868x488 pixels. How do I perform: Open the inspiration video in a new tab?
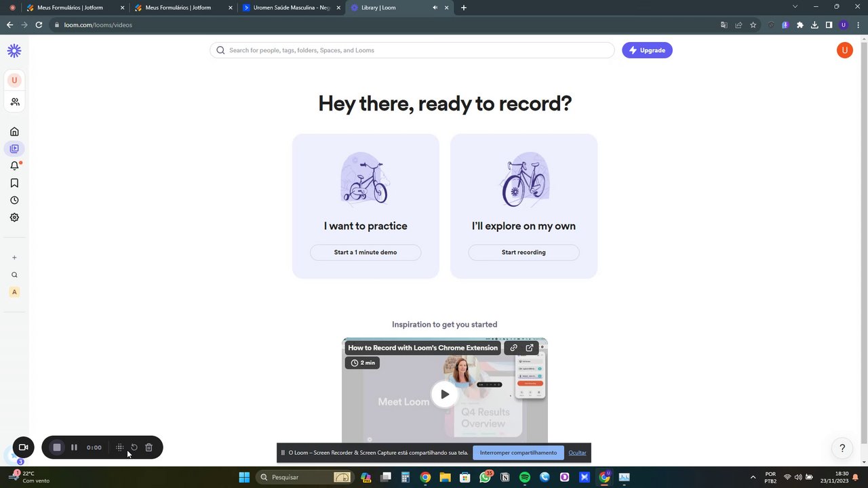pyautogui.click(x=530, y=348)
